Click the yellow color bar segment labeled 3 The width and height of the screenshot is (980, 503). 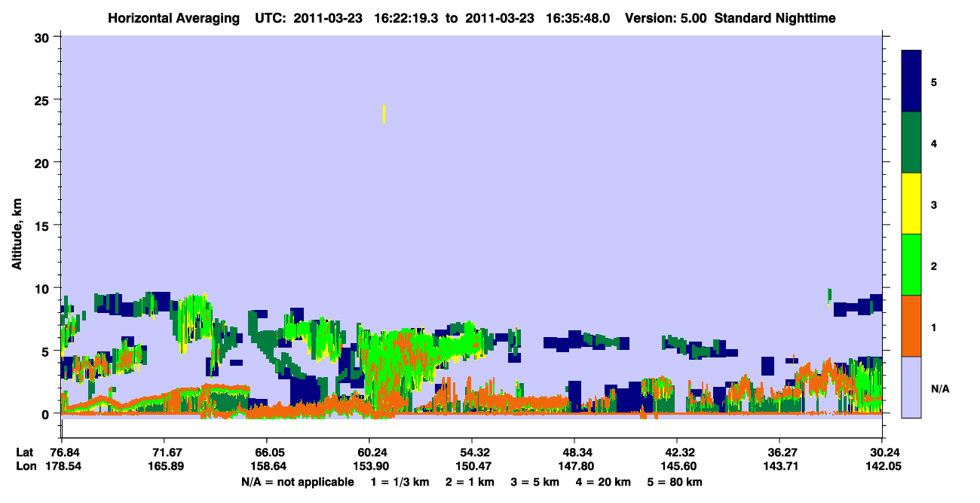coord(911,204)
